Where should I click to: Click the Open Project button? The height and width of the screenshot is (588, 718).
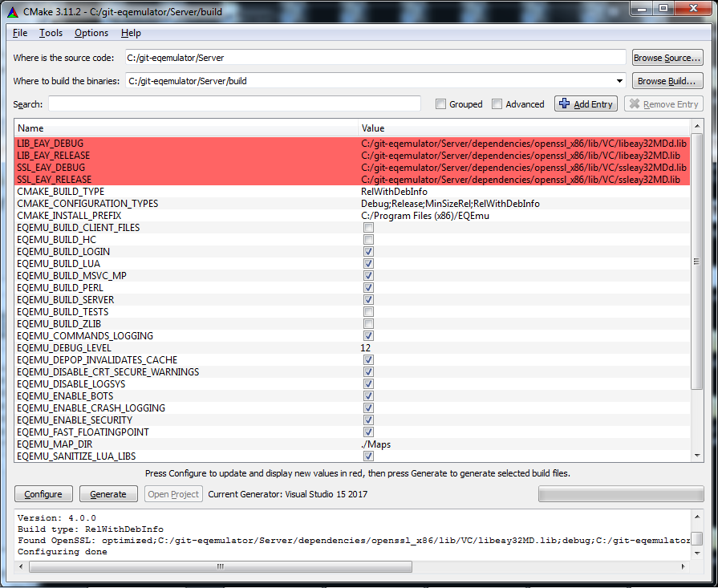[173, 494]
